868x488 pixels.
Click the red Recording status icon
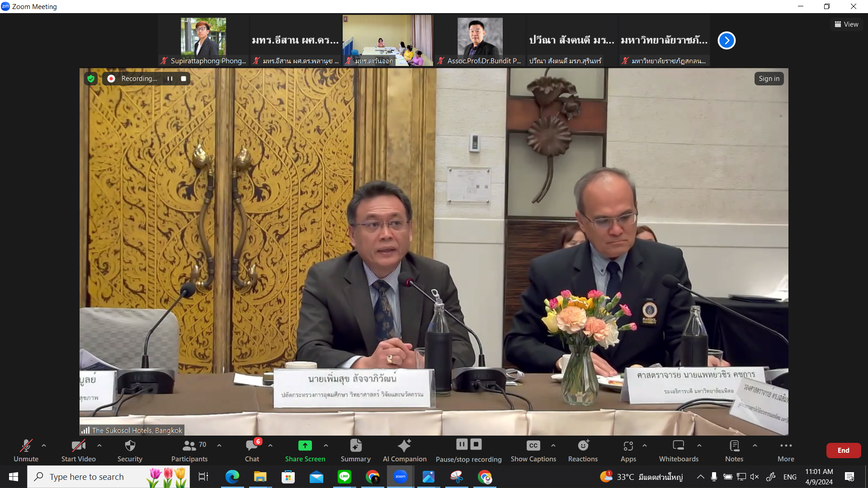(x=111, y=79)
